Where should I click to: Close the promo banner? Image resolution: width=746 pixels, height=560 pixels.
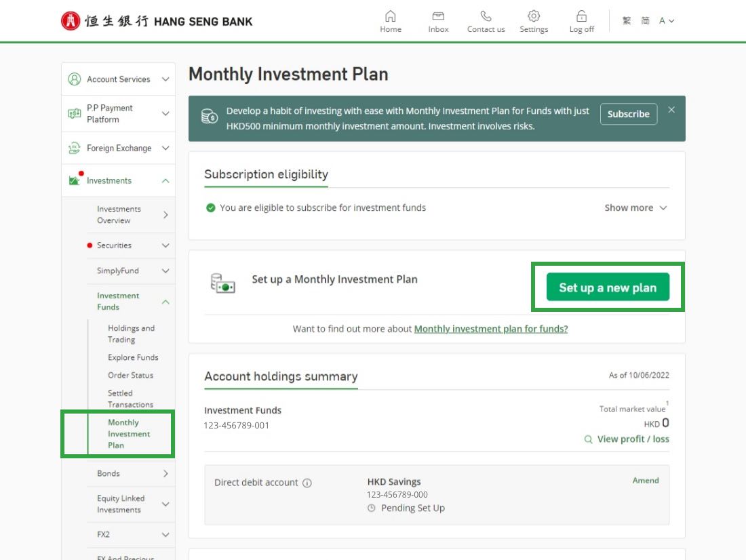(671, 110)
